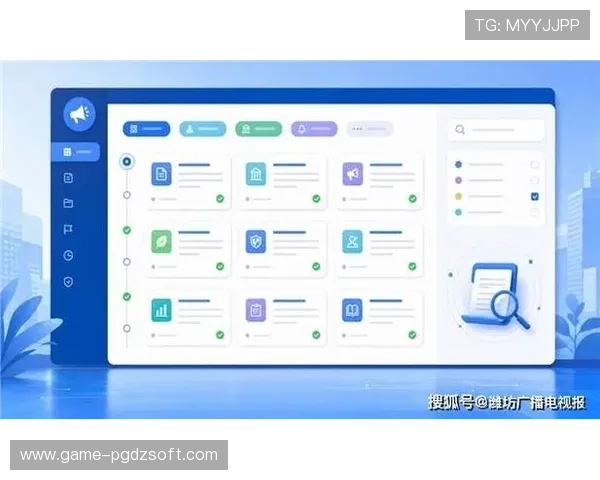This screenshot has width=600, height=480.
Task: Click the teal color dot in filter list
Action: [458, 212]
